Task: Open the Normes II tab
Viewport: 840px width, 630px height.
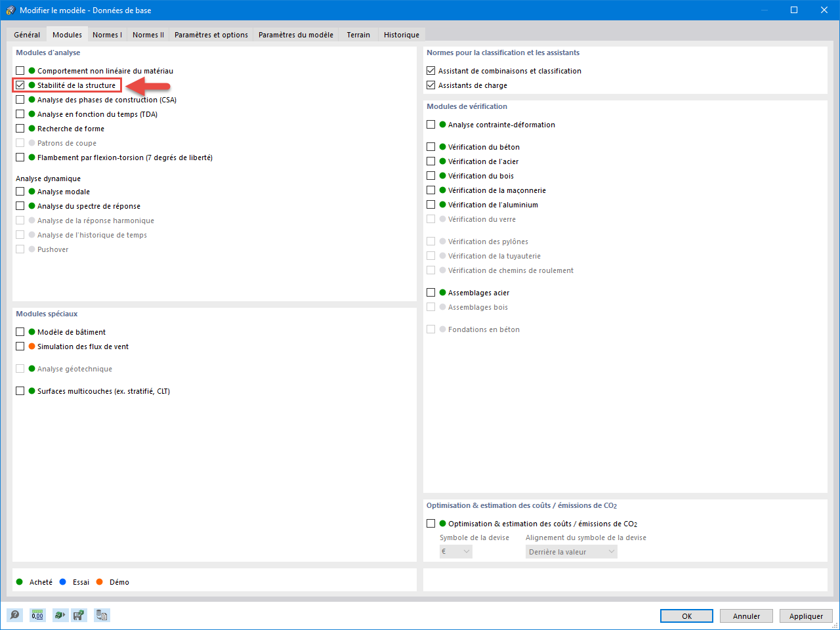Action: pos(148,35)
